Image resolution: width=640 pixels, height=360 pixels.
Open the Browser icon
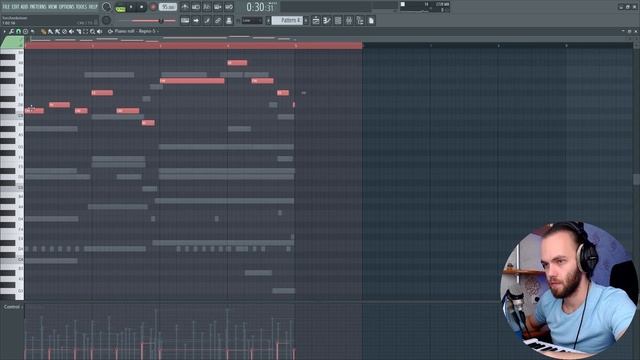(360, 20)
